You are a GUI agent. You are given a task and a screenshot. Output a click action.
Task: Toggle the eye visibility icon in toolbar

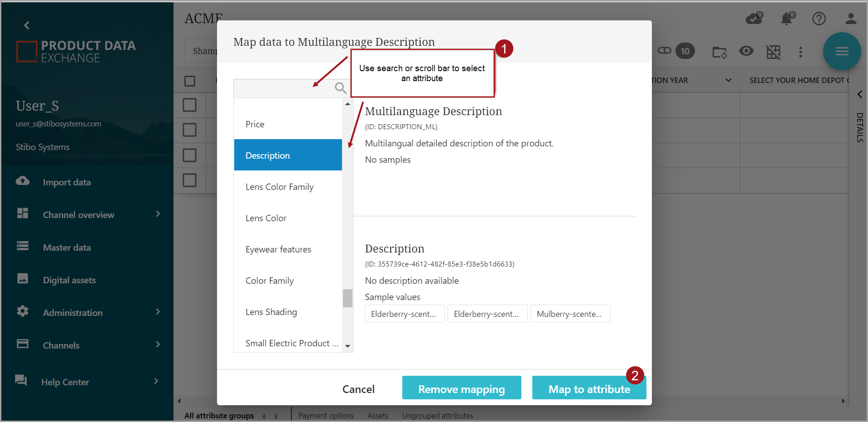coord(746,51)
